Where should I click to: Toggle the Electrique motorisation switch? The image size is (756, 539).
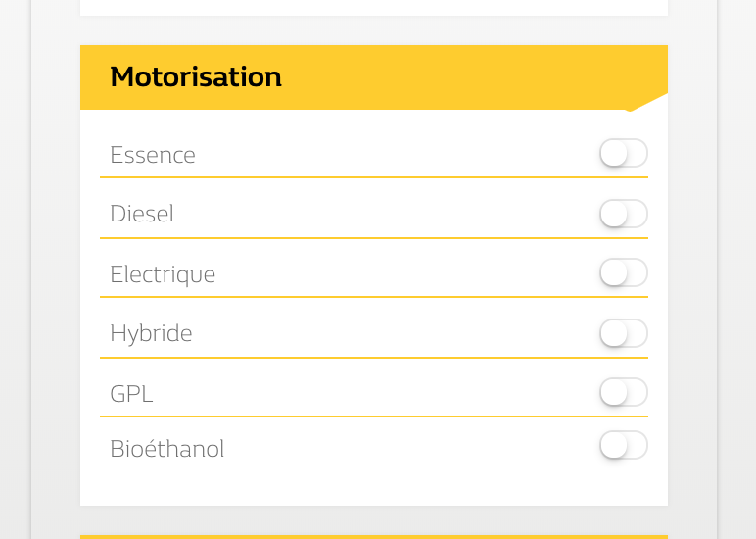point(624,272)
